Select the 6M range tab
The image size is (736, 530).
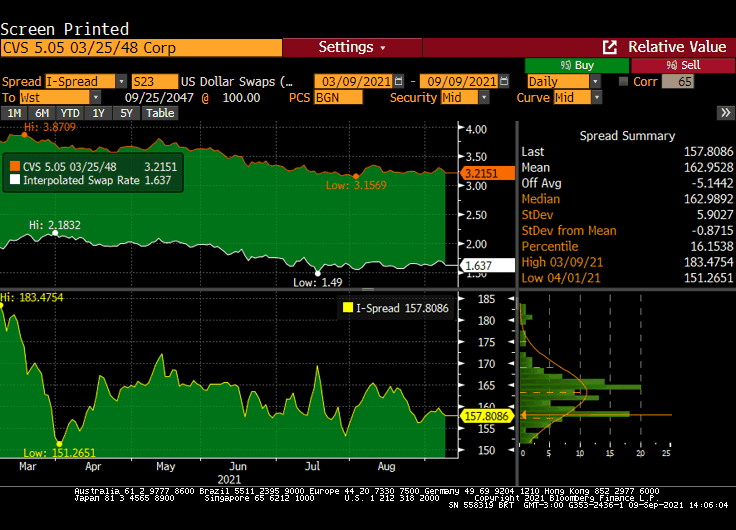pyautogui.click(x=42, y=113)
